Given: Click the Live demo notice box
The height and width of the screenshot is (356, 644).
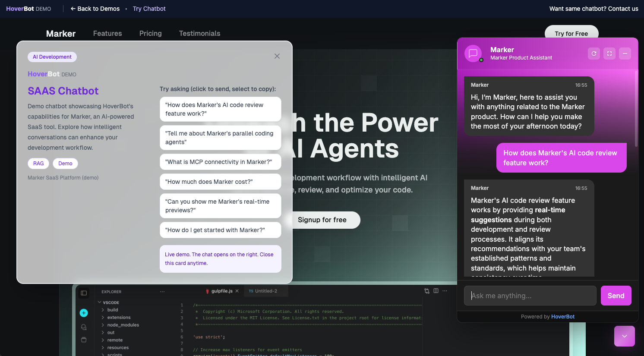Looking at the screenshot, I should tap(221, 259).
